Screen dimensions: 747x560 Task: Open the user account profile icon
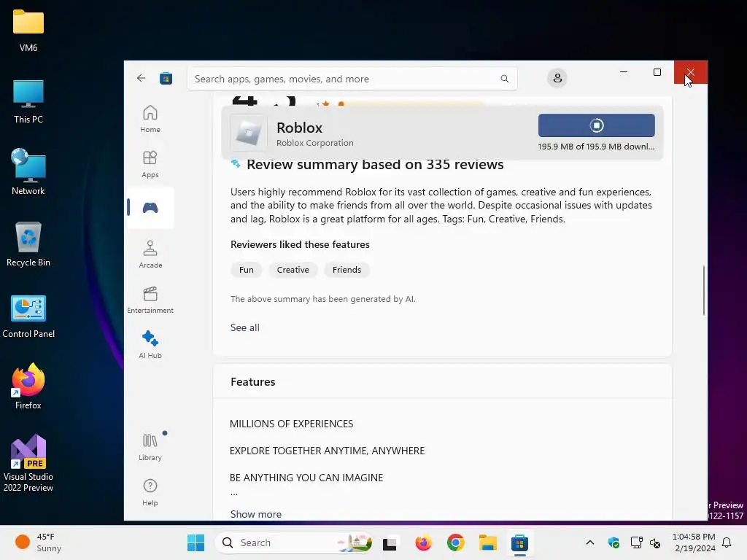pos(557,78)
